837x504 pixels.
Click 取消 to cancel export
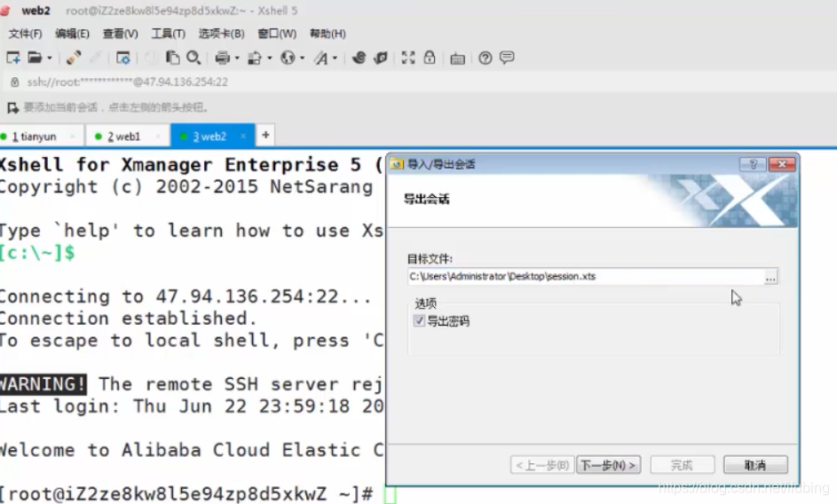pos(755,465)
